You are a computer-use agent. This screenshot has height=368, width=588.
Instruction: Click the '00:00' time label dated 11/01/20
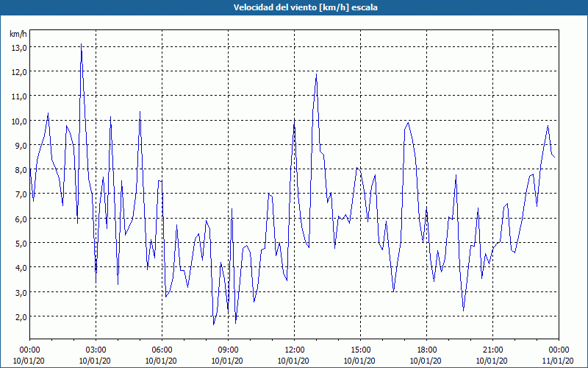tap(559, 350)
